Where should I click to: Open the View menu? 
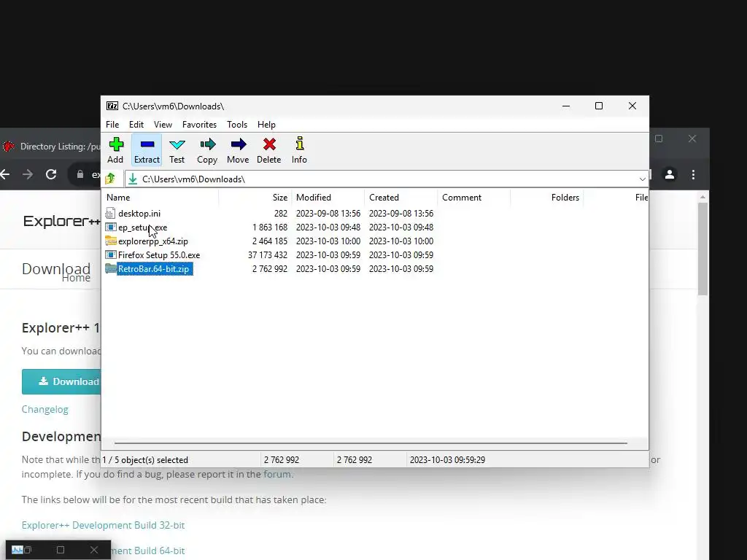(163, 124)
